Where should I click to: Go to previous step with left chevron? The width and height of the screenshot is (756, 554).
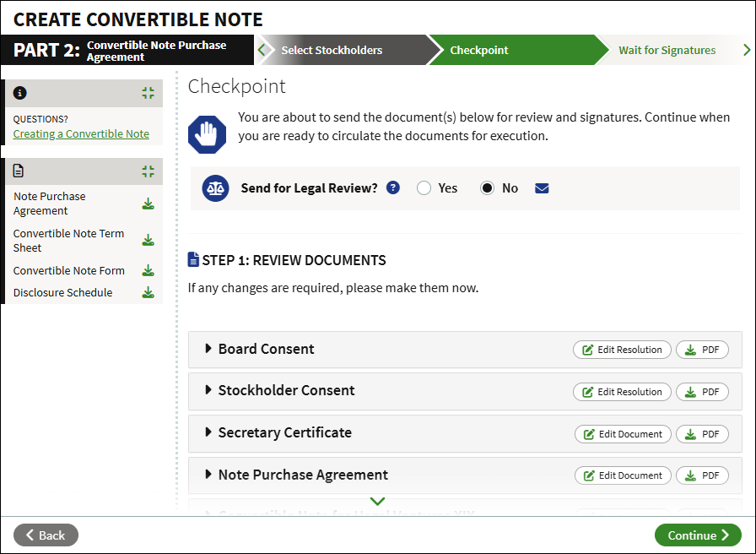pos(262,50)
